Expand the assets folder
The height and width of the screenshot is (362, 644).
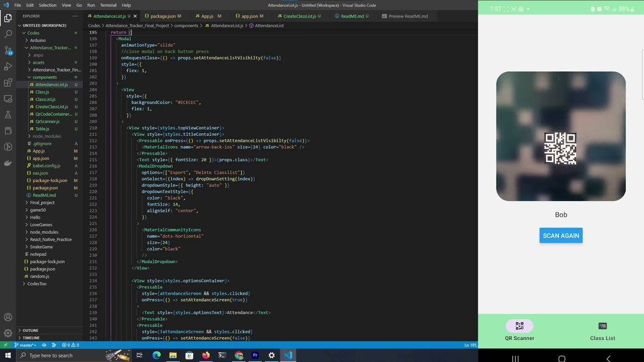38,62
